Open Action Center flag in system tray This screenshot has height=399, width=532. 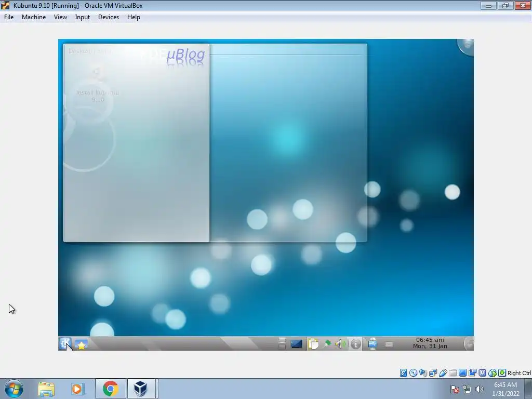coord(455,389)
